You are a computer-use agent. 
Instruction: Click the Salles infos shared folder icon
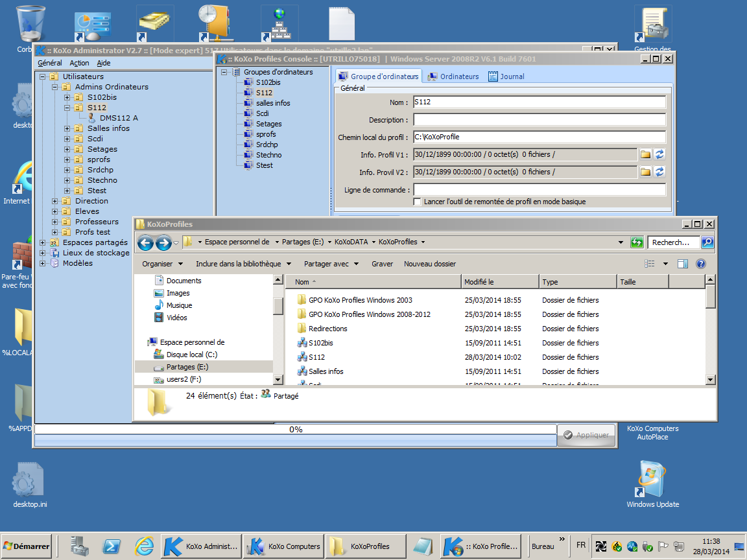[x=302, y=371]
